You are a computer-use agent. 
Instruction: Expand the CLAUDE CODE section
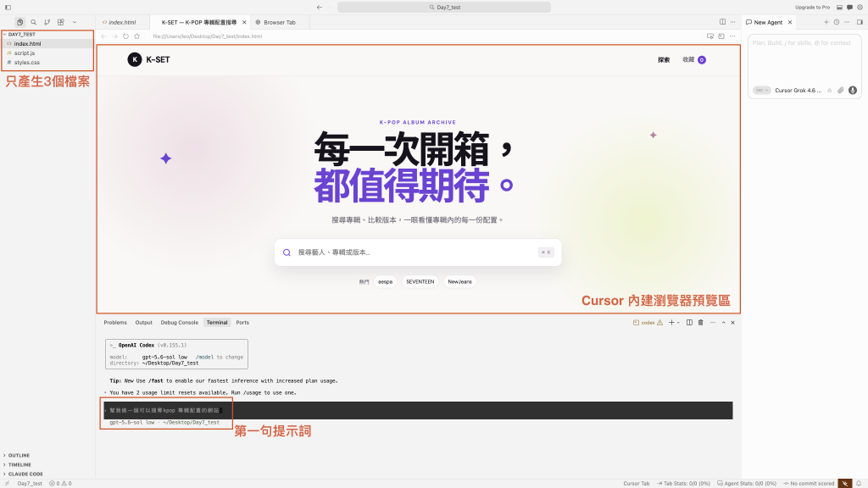(25, 474)
